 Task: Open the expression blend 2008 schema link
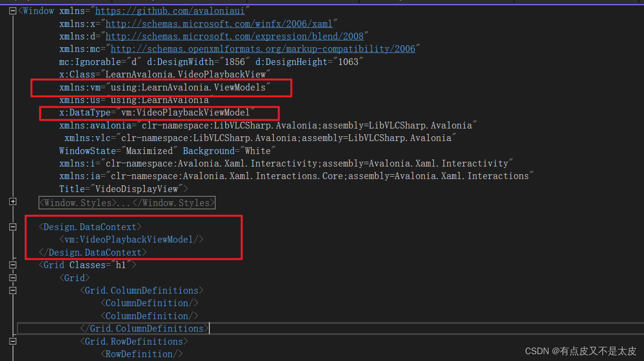[235, 36]
